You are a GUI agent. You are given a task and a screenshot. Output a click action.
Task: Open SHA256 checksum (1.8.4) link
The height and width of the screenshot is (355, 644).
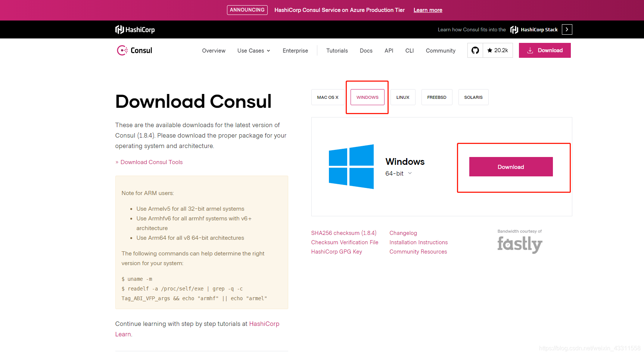344,233
